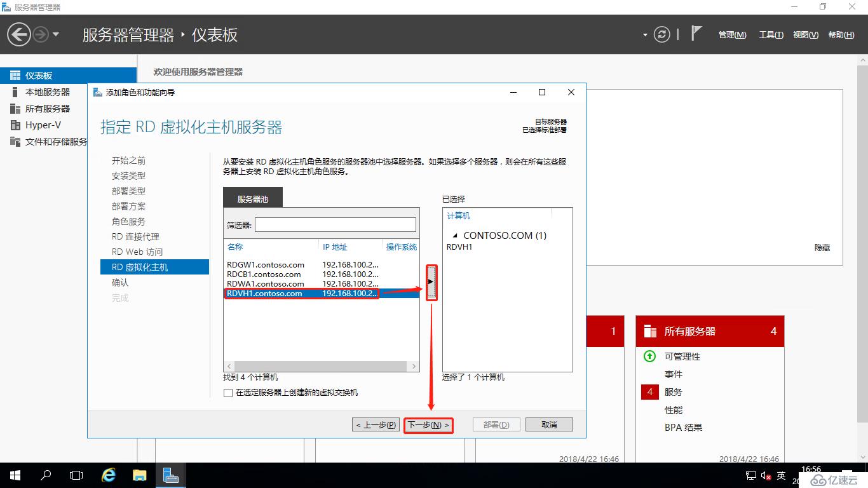Click the forward navigation arrow in Server Manager
This screenshot has height=488, width=868.
[40, 34]
